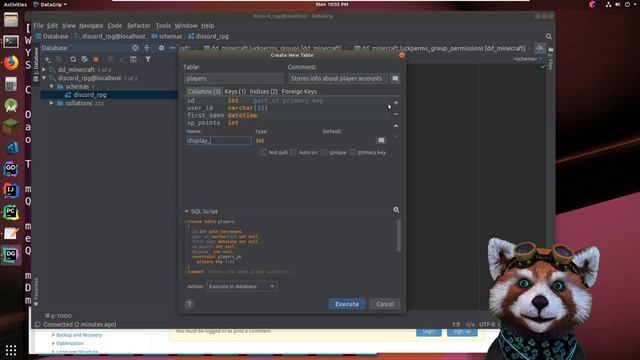Open the schema tools icon beside refresh

84,60
